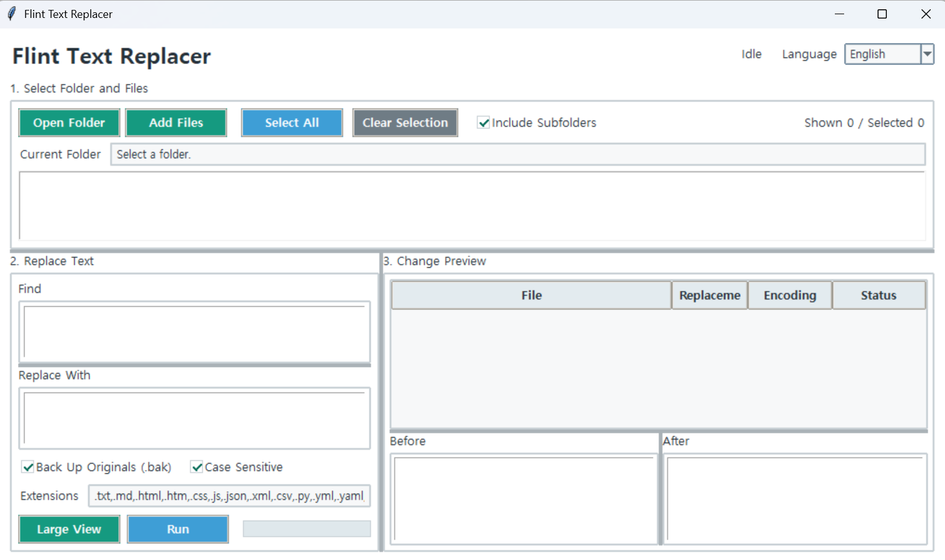Click inside the Find text box

[x=194, y=332]
